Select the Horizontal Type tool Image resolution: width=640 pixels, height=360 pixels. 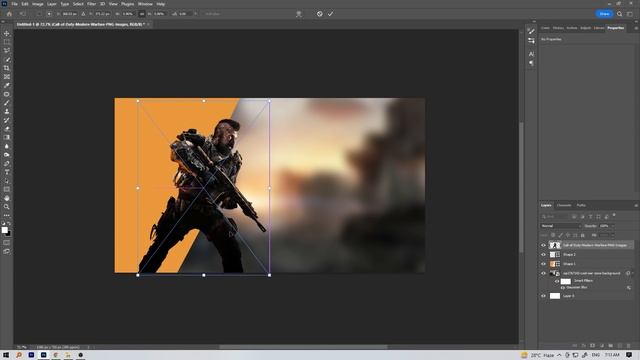7,172
